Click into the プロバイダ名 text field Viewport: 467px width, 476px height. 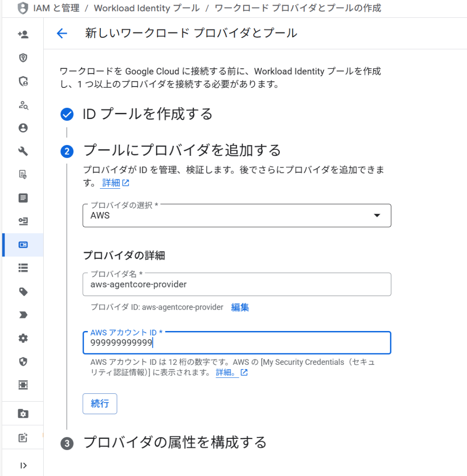click(237, 284)
